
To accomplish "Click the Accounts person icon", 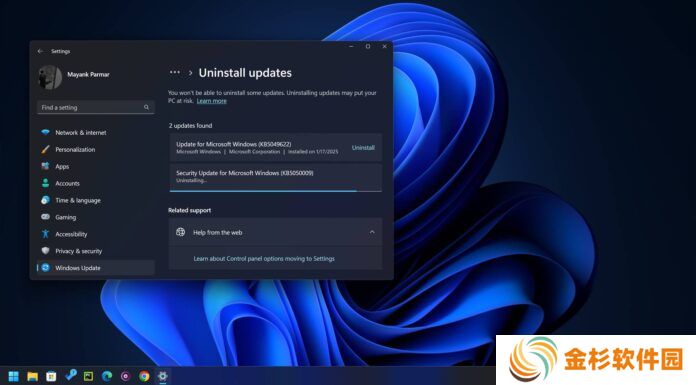I will tap(45, 183).
